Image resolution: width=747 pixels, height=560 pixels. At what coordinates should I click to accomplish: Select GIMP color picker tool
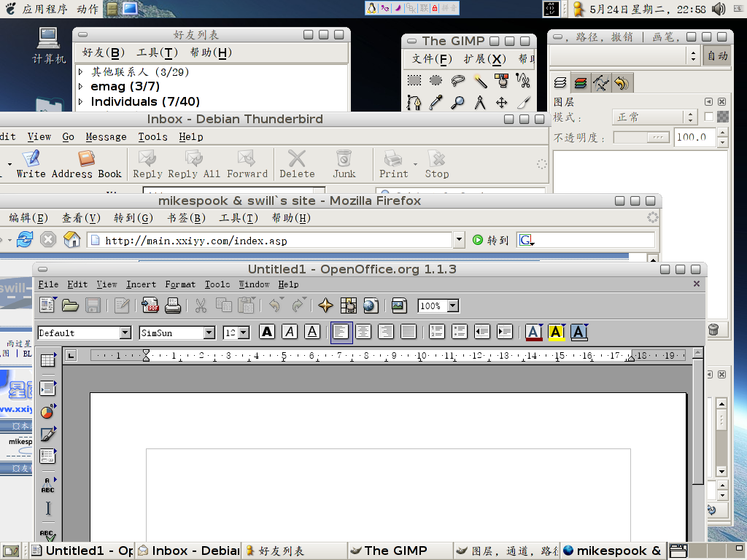pos(436,102)
